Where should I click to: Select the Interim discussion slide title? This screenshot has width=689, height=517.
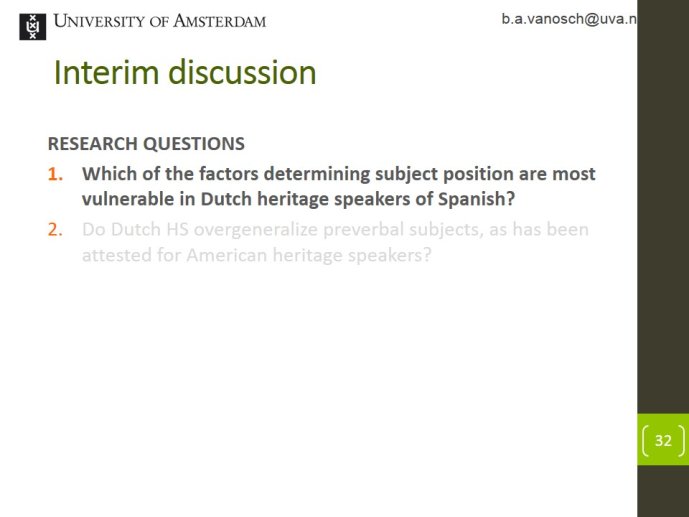coord(185,72)
